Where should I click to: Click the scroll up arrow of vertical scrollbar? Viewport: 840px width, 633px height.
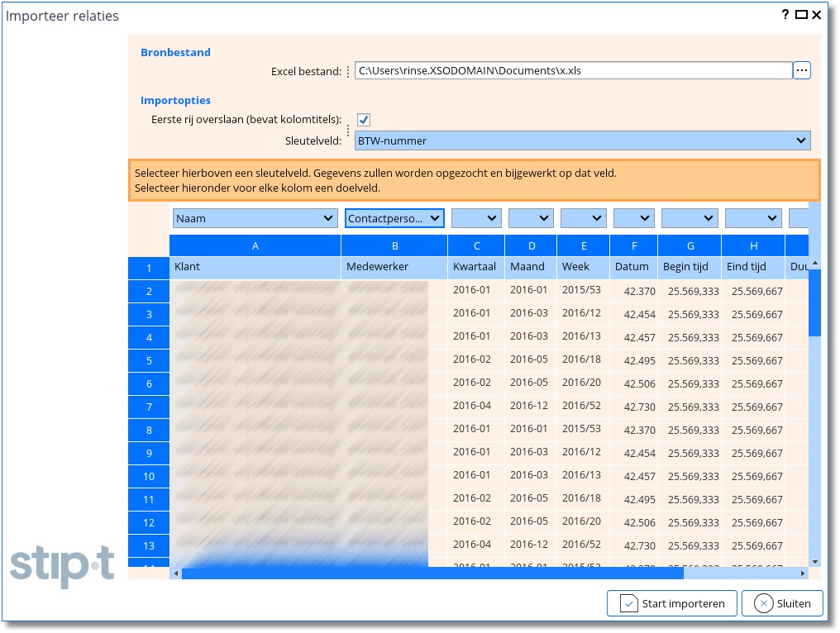(815, 264)
